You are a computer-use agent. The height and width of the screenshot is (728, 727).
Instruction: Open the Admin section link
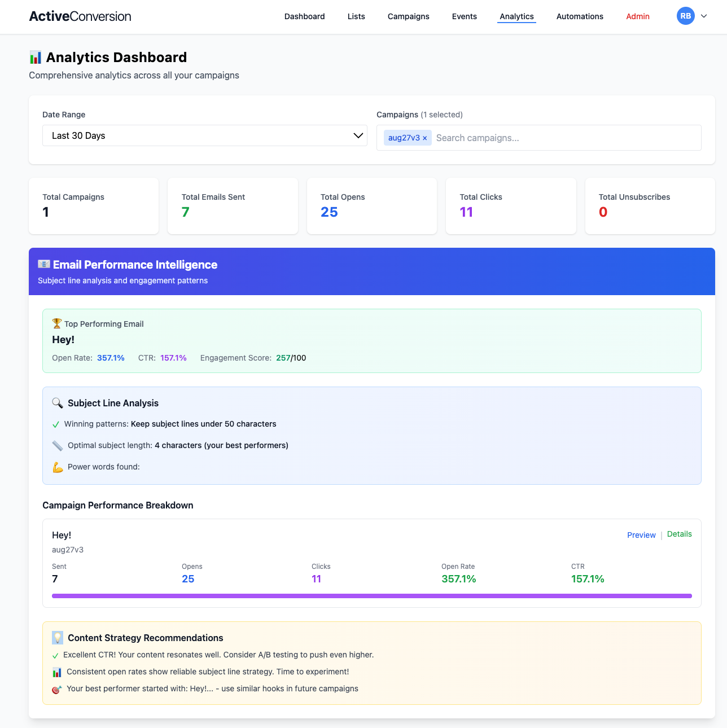(x=637, y=16)
